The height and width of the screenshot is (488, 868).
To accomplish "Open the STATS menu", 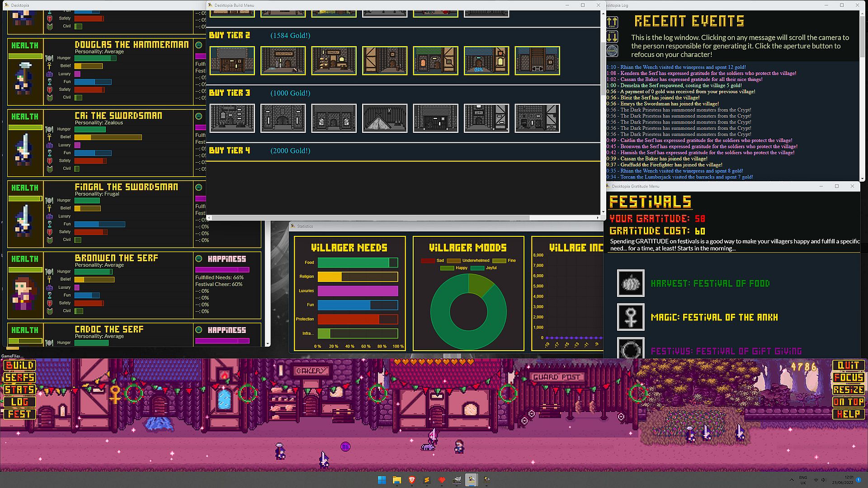I will pos(19,389).
